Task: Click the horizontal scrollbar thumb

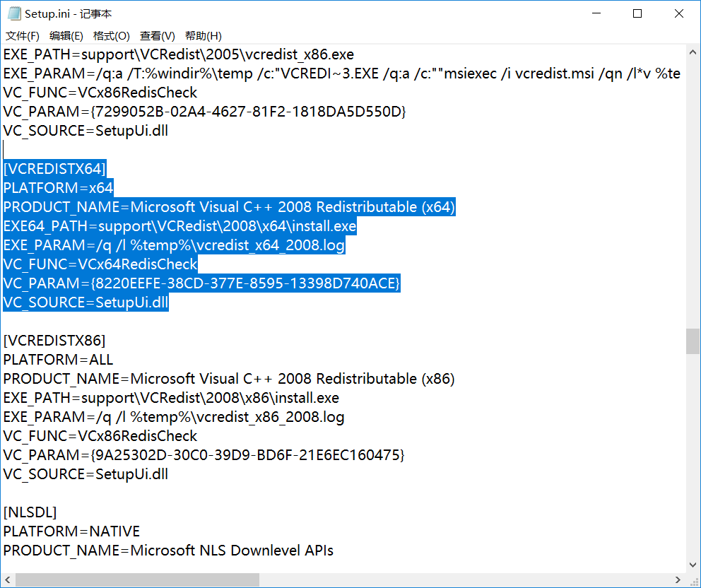Action: (x=138, y=580)
